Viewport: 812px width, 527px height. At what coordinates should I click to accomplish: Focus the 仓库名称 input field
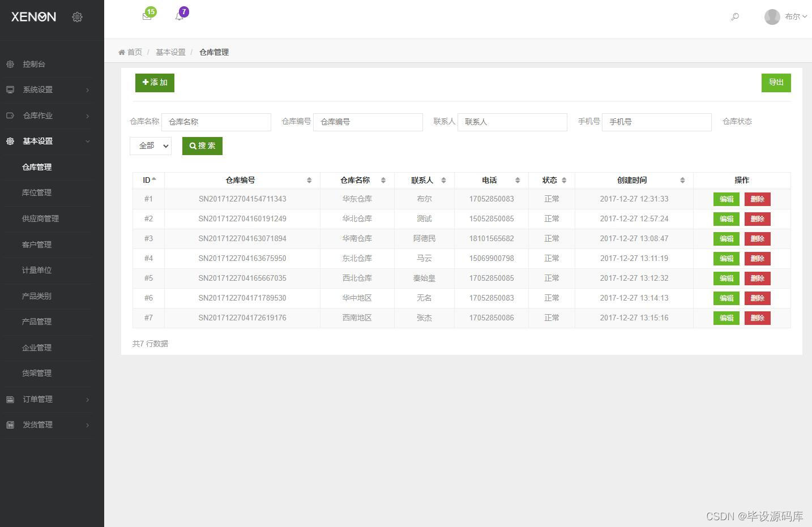216,122
